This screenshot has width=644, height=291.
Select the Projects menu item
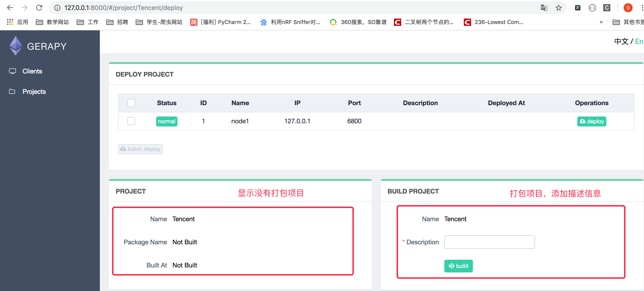tap(34, 92)
